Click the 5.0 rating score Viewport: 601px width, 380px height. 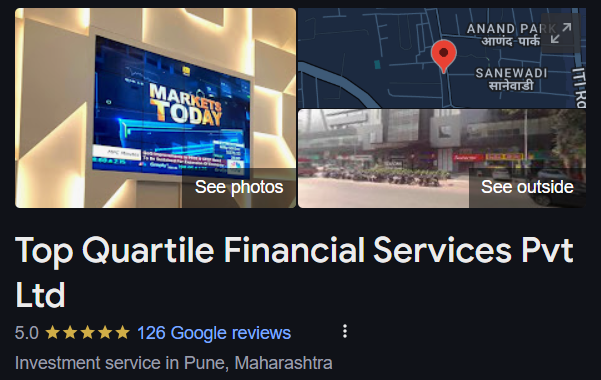tap(26, 333)
